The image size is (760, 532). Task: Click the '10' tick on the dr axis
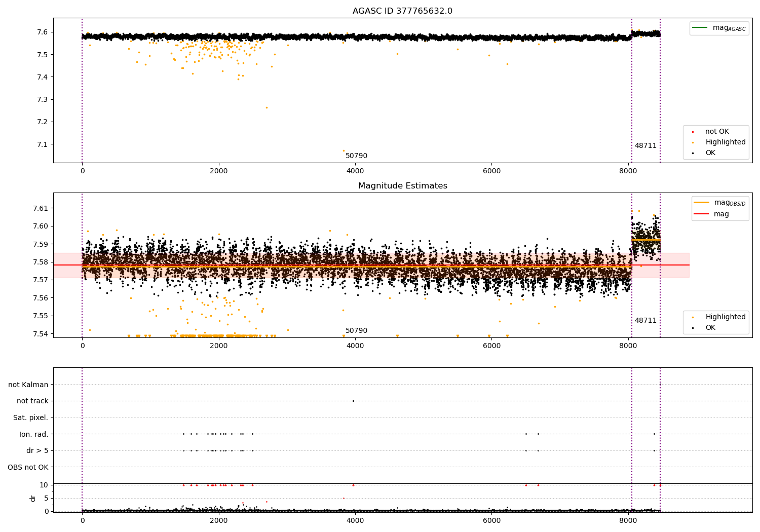point(44,485)
